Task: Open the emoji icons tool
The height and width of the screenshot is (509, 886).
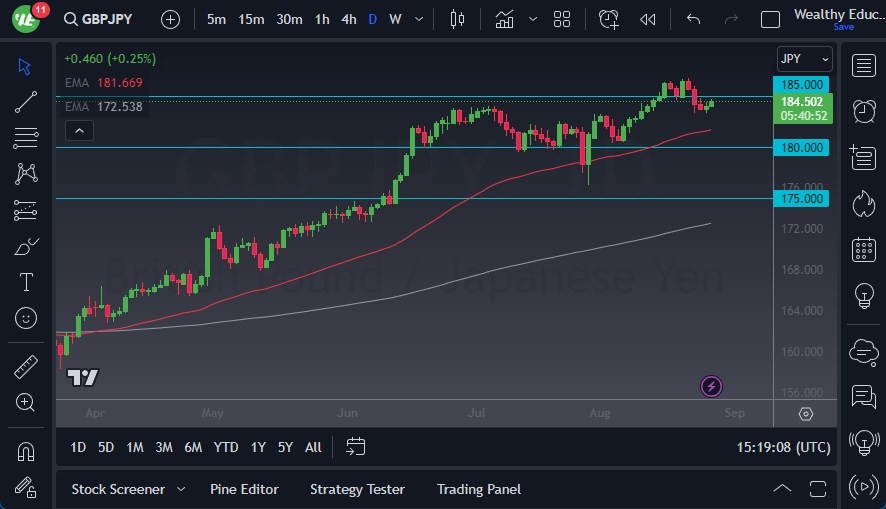Action: 26,318
